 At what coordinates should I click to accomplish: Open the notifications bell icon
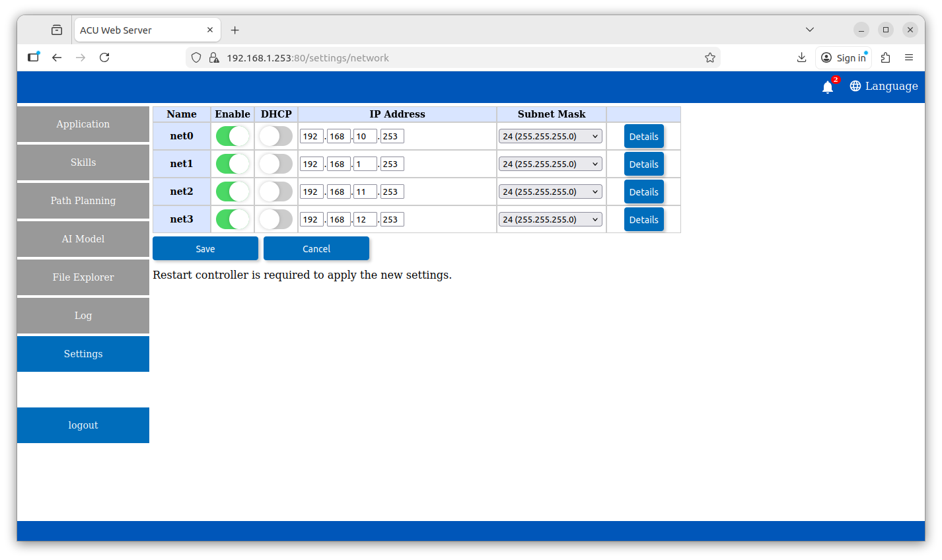pos(827,87)
